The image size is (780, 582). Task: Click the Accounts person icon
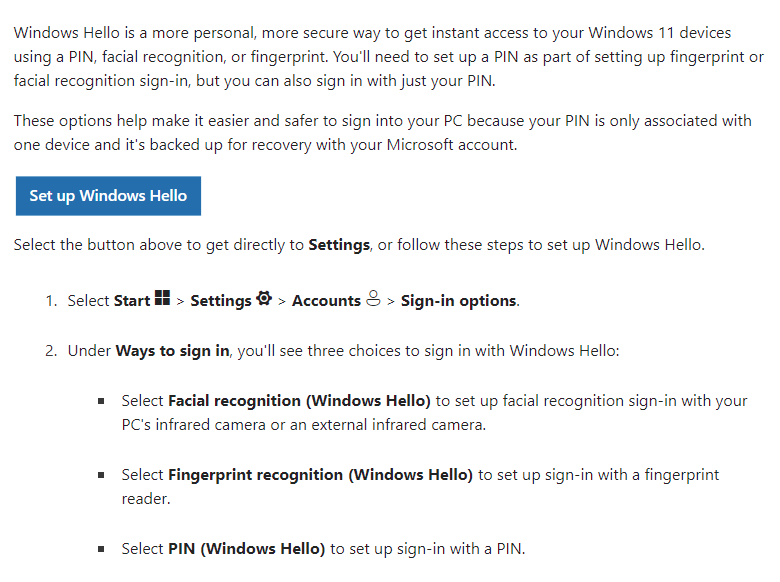tap(374, 299)
